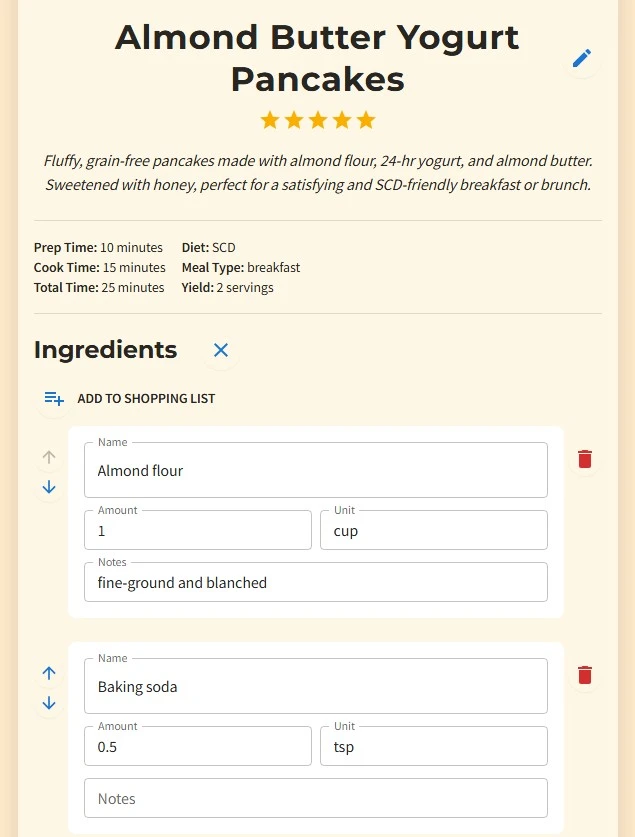Move Almond flour ingredient down
The width and height of the screenshot is (635, 837).
[x=49, y=487]
